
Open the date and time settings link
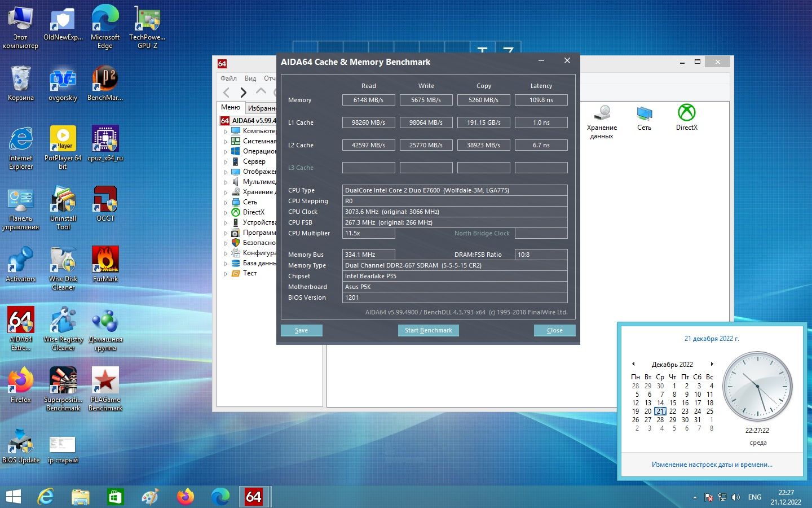tap(712, 465)
